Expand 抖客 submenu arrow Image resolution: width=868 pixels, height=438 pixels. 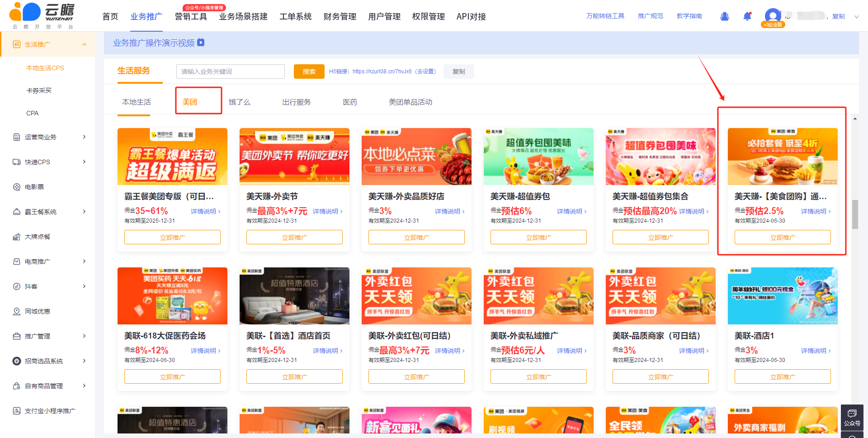(x=84, y=286)
